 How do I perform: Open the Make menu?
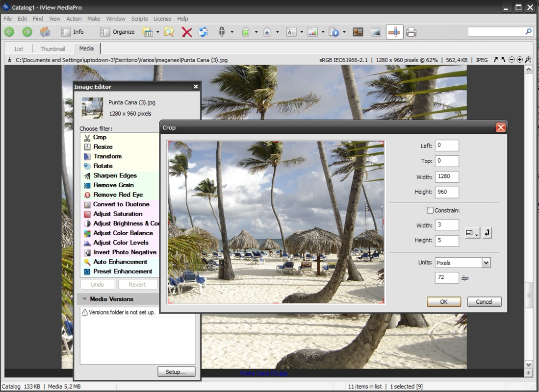coord(94,19)
